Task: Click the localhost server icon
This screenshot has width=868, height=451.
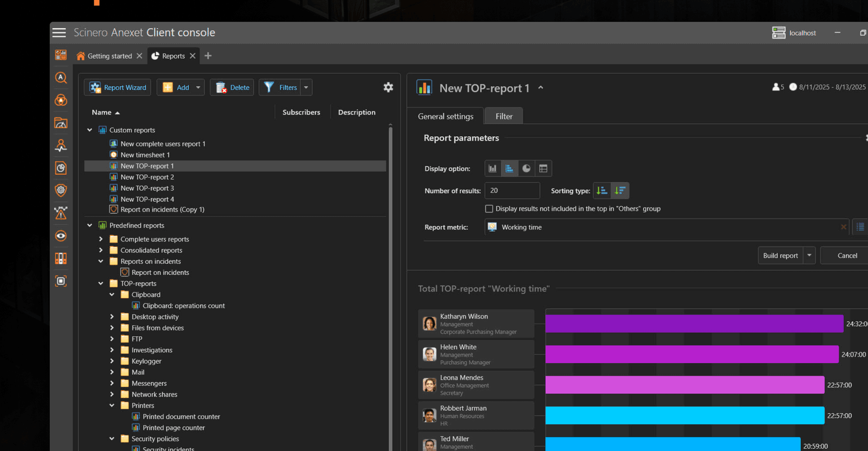Action: tap(778, 33)
